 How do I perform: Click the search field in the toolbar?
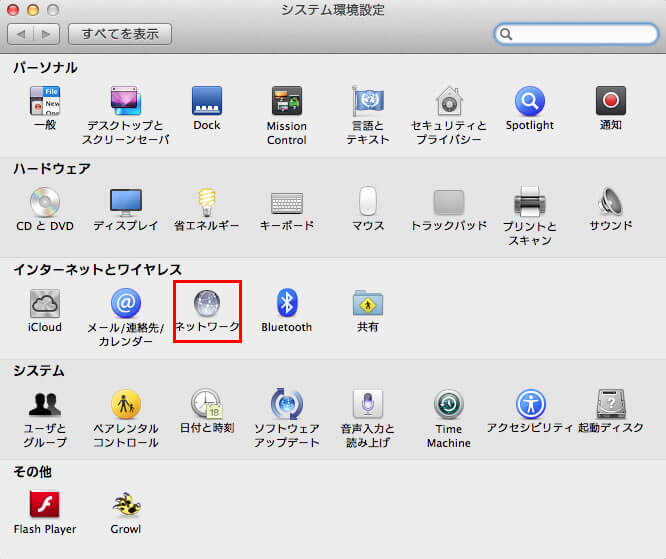(x=581, y=34)
